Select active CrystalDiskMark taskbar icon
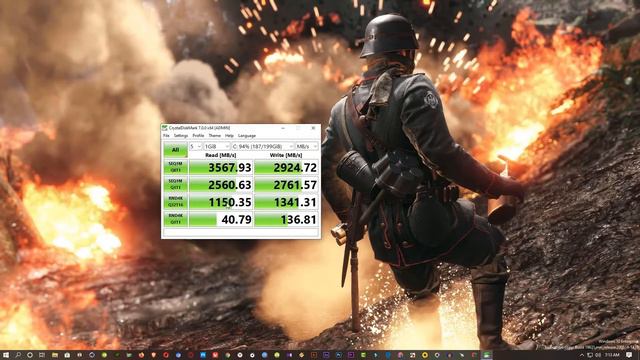Screen dimensions: 640x360 pyautogui.click(x=487, y=355)
